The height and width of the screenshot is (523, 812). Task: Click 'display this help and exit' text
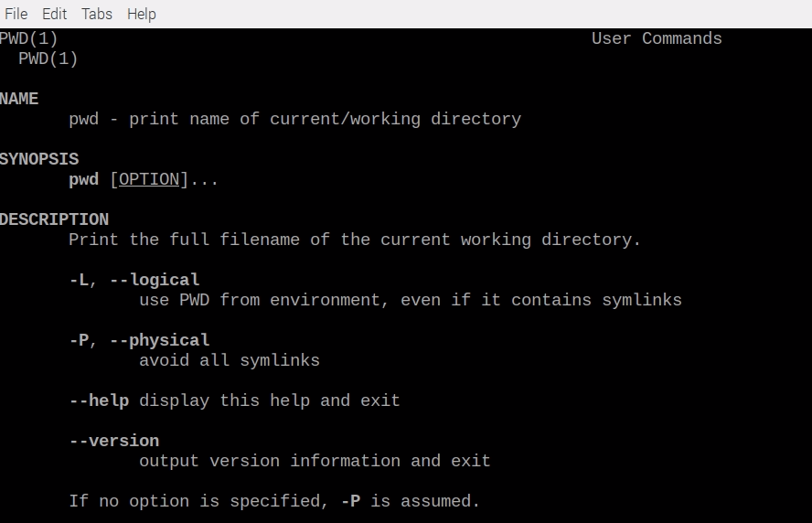tap(269, 400)
